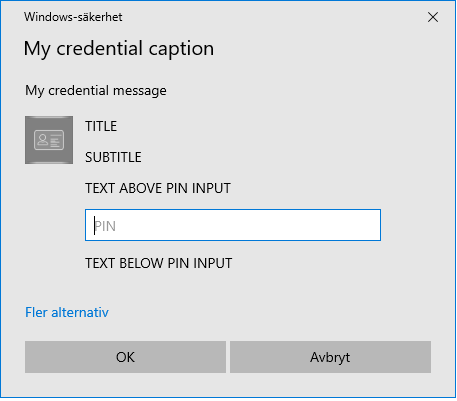Click the My credential caption heading
Screen dimensions: 457x401
(x=119, y=49)
